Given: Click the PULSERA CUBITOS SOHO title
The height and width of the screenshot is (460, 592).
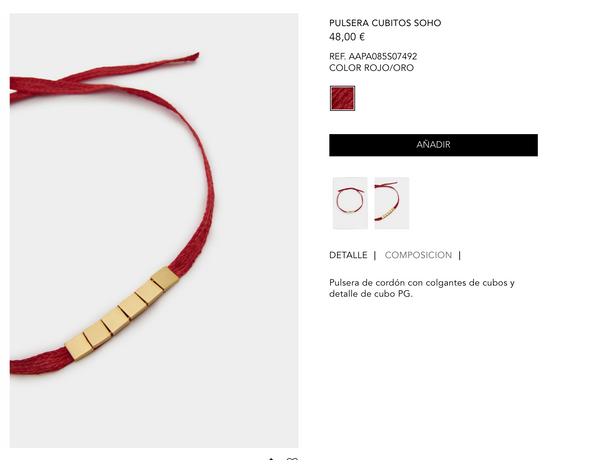Looking at the screenshot, I should pyautogui.click(x=385, y=23).
